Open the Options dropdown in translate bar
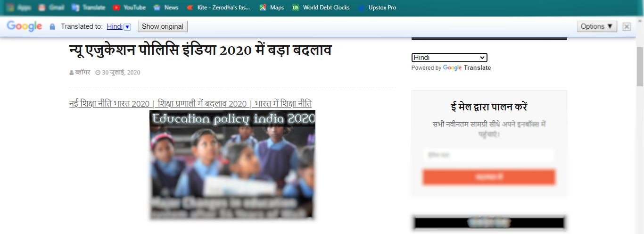 point(597,26)
